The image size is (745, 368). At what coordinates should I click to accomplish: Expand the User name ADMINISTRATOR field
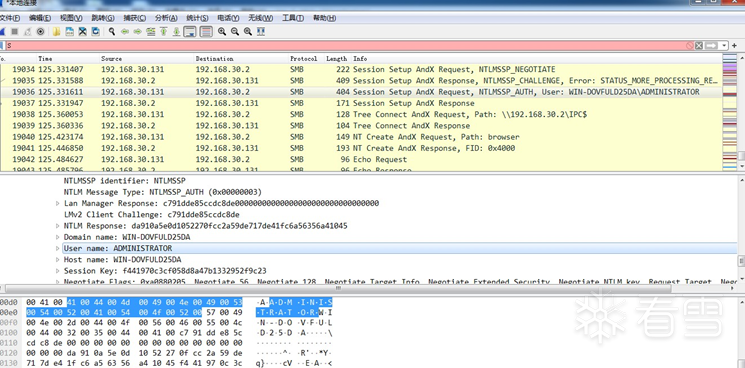pos(58,248)
